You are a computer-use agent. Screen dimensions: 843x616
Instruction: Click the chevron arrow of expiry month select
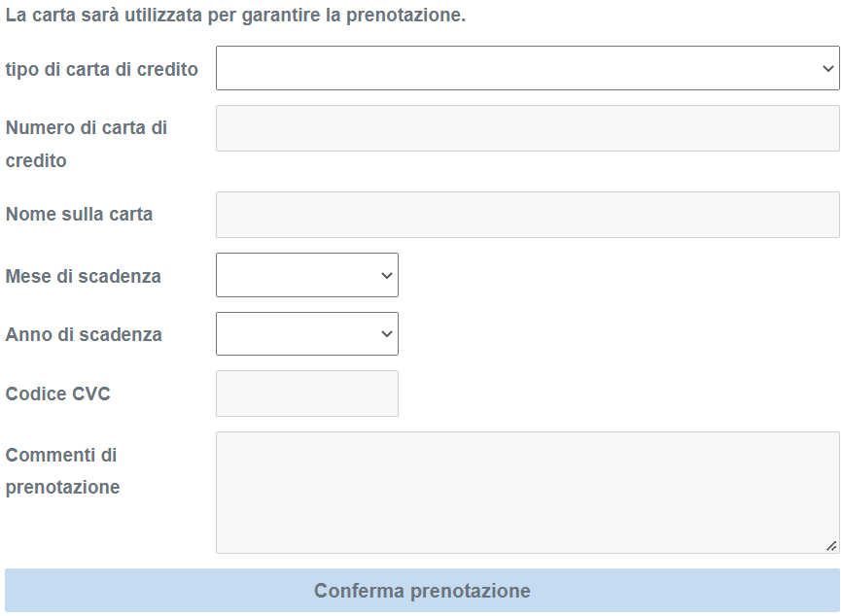387,275
